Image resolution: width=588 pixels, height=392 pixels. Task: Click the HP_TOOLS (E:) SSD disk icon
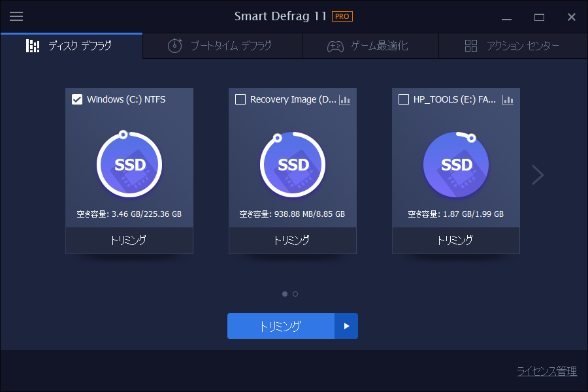[x=456, y=164]
